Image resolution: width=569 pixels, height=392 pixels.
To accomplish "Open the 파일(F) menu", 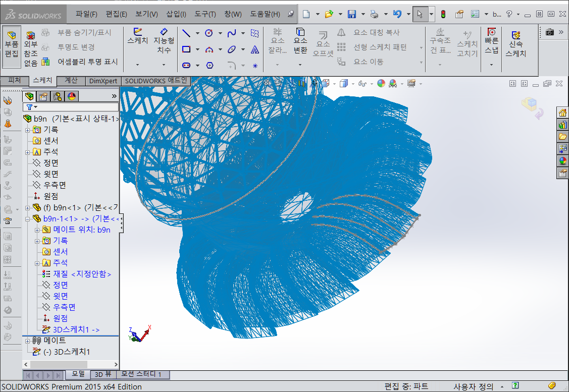I will 86,14.
